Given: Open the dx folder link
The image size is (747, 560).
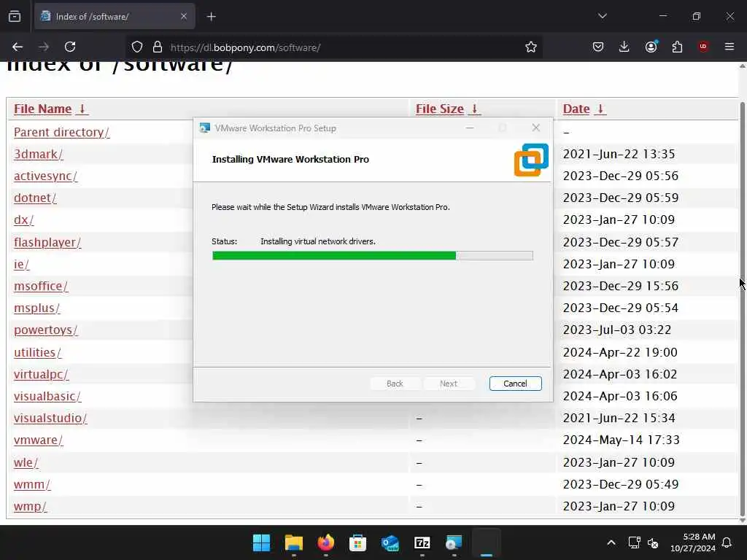Looking at the screenshot, I should tap(23, 220).
